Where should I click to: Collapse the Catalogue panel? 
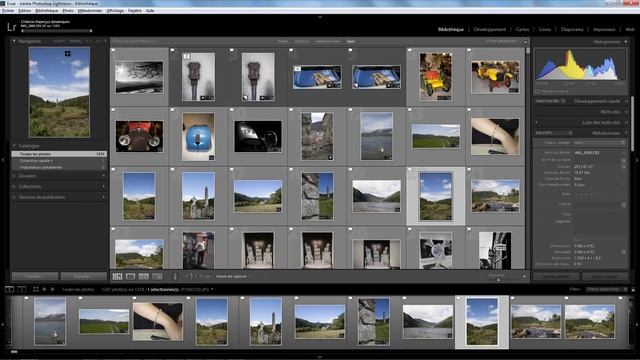coord(14,146)
